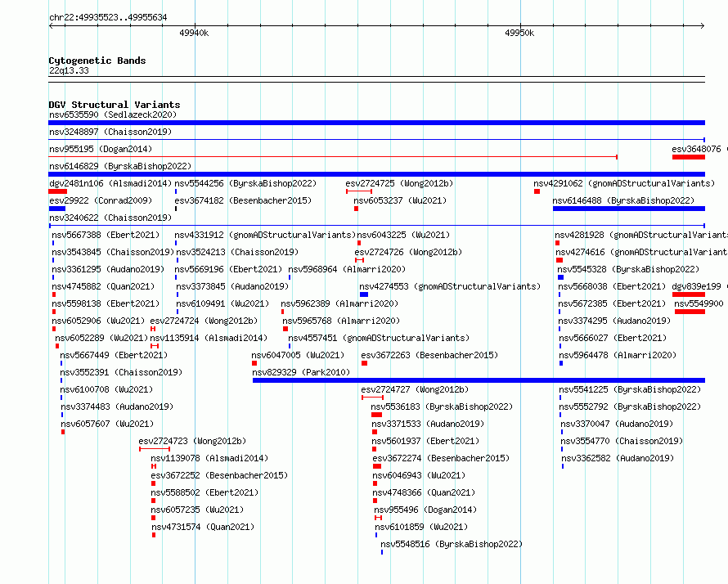The height and width of the screenshot is (584, 728).
Task: Open nsv3374295 (Audano2019) variant
Action: point(614,321)
